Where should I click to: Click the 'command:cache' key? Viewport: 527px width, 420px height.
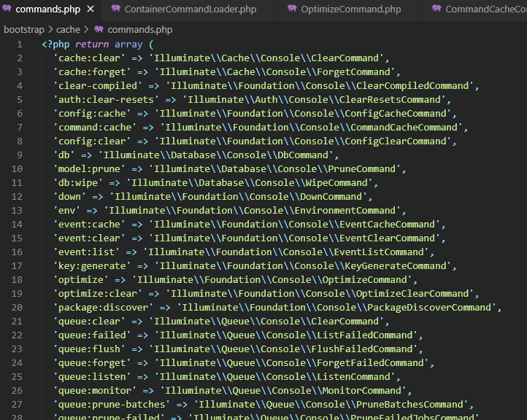click(95, 128)
